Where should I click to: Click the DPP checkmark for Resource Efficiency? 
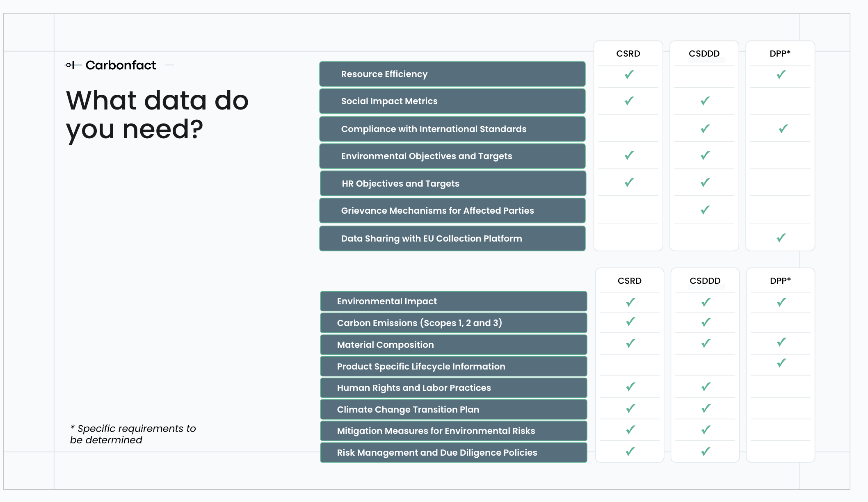click(781, 75)
